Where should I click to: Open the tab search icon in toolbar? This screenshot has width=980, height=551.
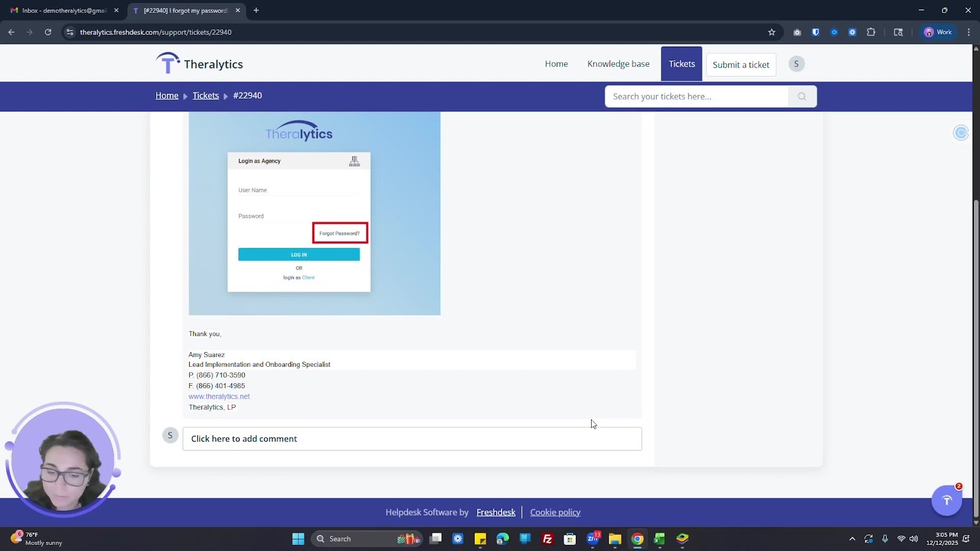(x=899, y=32)
